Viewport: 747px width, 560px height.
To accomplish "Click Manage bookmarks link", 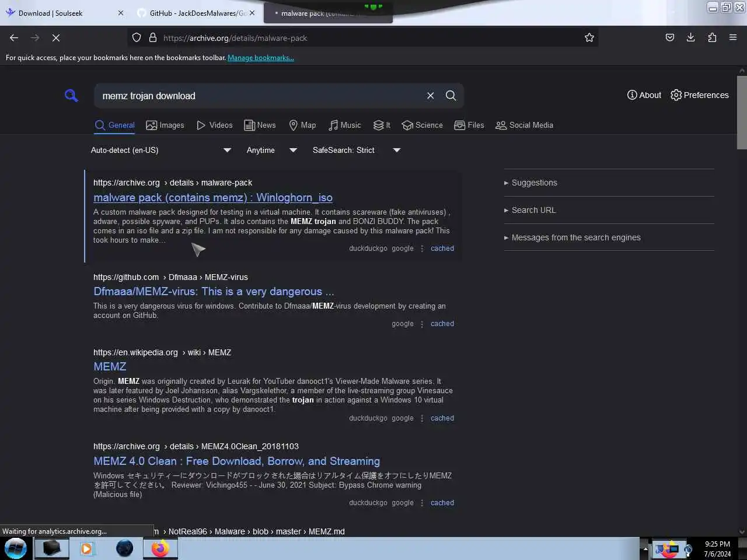I will point(261,58).
